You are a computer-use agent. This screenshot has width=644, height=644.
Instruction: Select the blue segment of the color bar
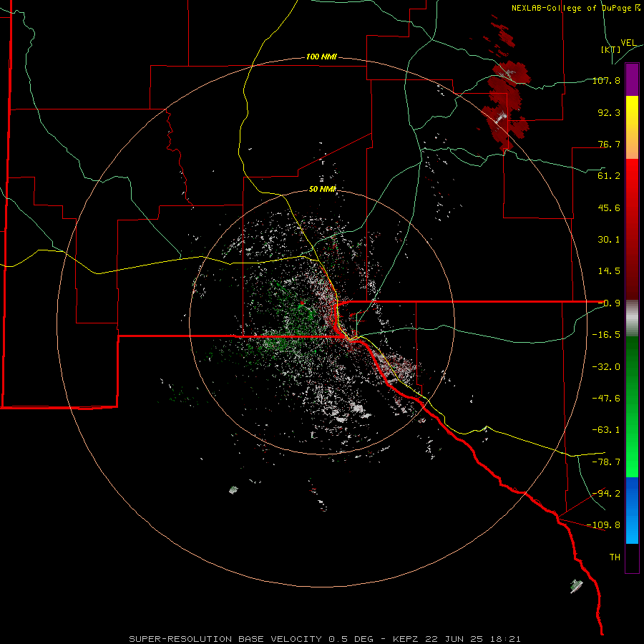click(x=632, y=510)
